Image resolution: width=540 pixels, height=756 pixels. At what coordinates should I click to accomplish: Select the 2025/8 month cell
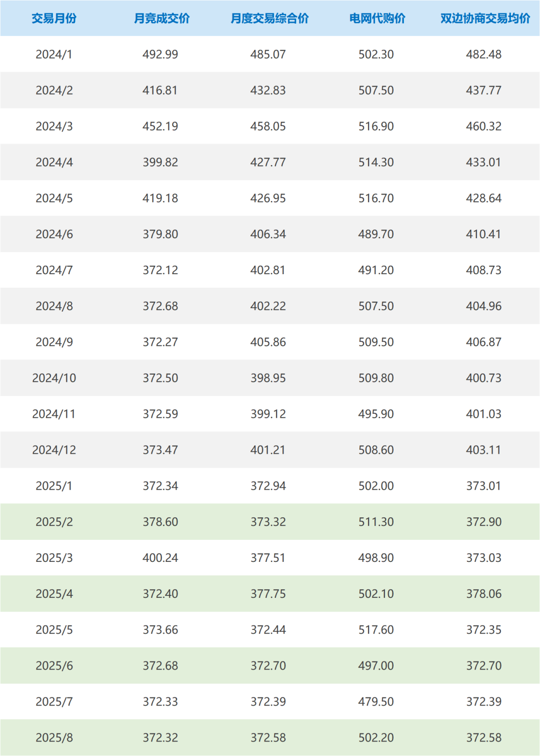click(x=54, y=737)
